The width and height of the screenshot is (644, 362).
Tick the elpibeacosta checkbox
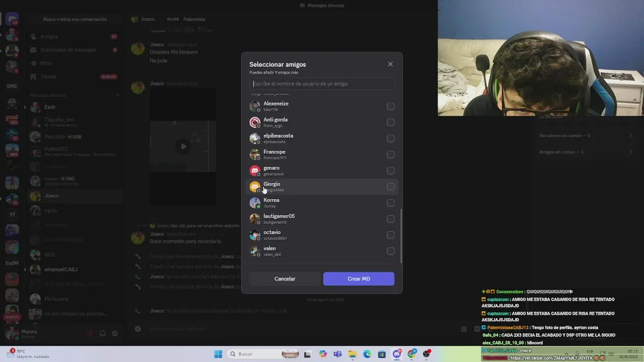(390, 139)
